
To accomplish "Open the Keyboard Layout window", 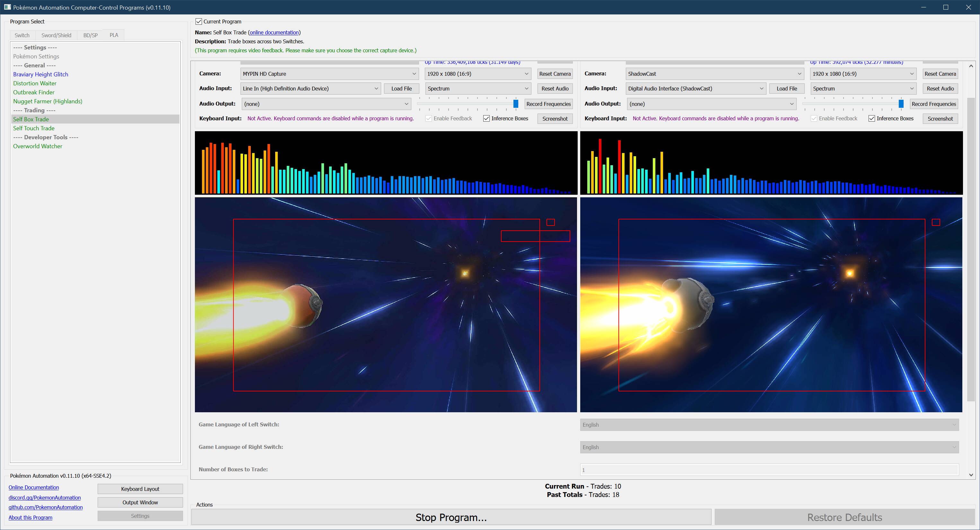I will (x=140, y=489).
